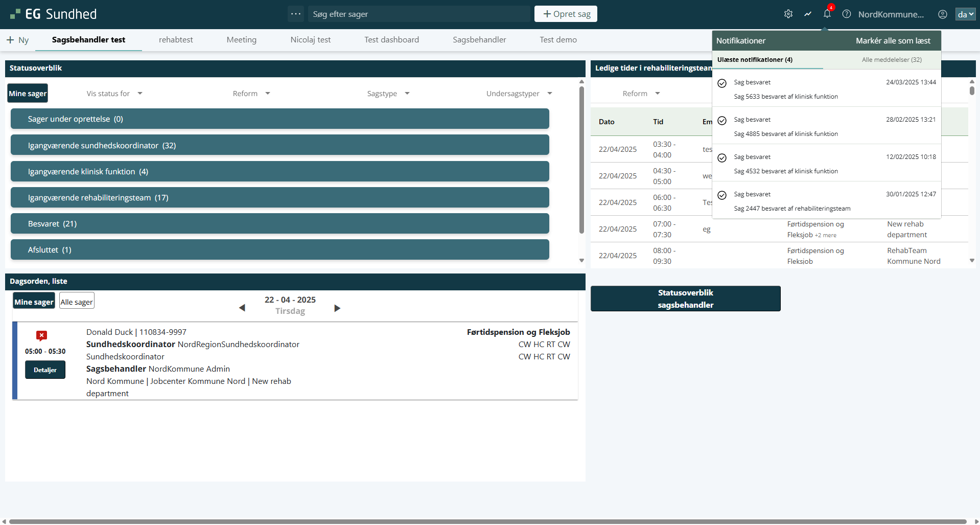Open the user profile icon

click(x=943, y=14)
